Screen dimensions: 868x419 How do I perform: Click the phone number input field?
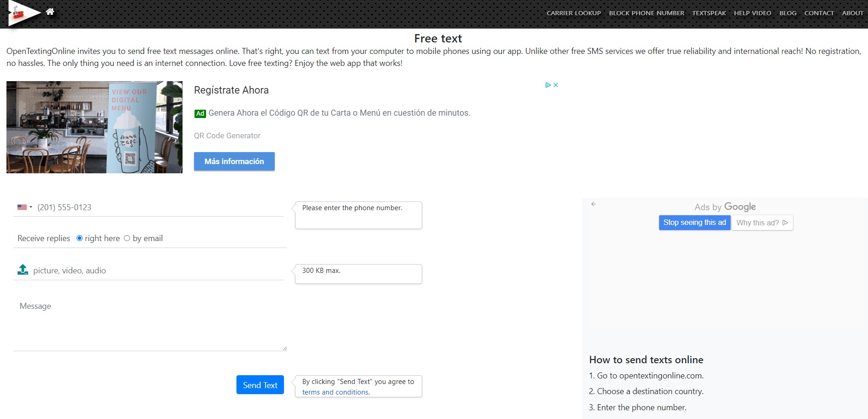157,207
